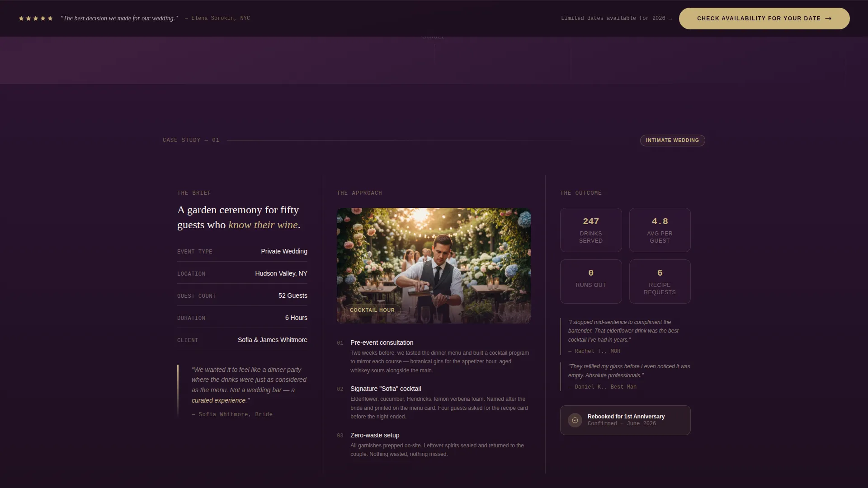The image size is (868, 488).
Task: Click the Confirmed · June 2026 text
Action: (x=622, y=424)
